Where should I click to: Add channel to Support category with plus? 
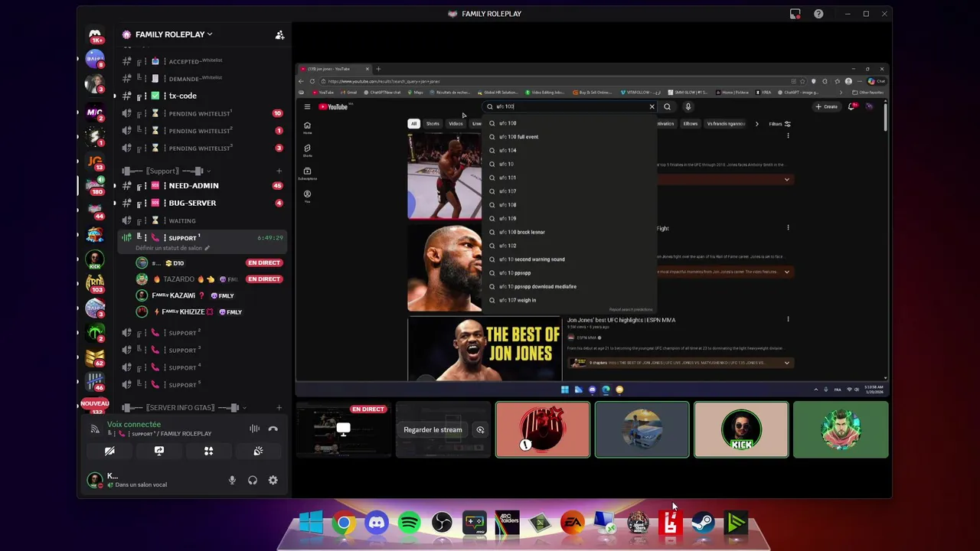pyautogui.click(x=279, y=171)
